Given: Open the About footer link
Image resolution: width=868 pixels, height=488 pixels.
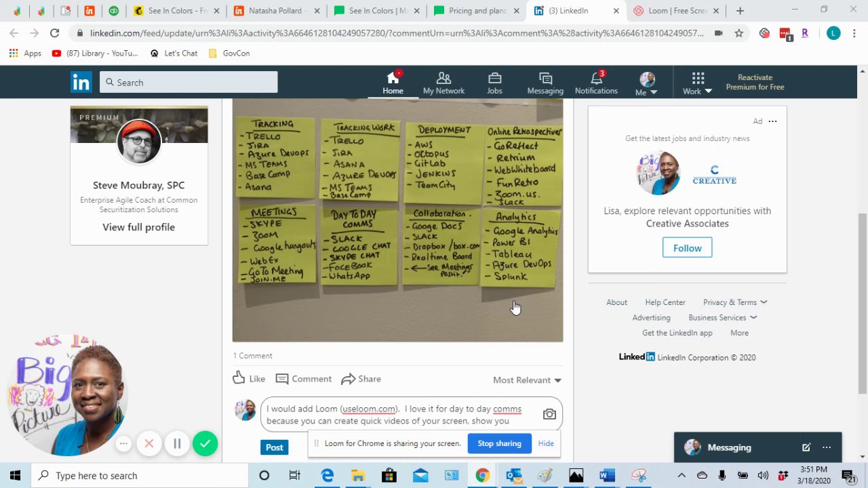Looking at the screenshot, I should click(616, 302).
